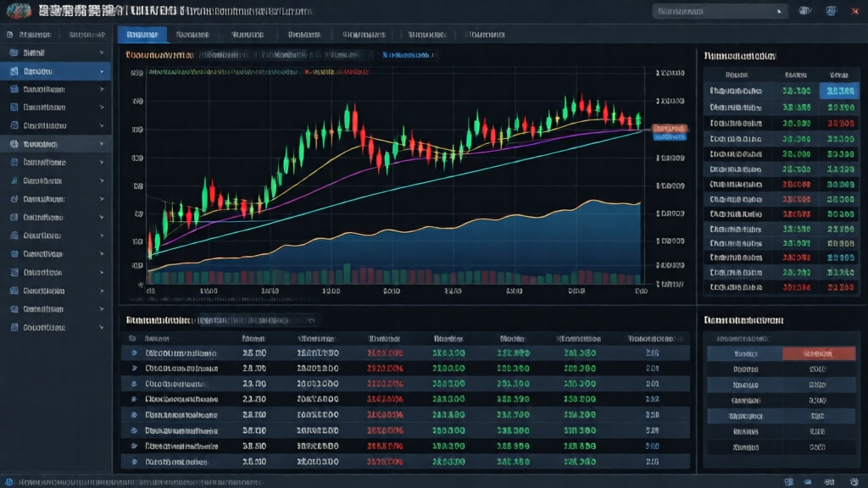This screenshot has height=488, width=868.
Task: Select the highlighted blue tab above the chart
Action: tap(142, 35)
